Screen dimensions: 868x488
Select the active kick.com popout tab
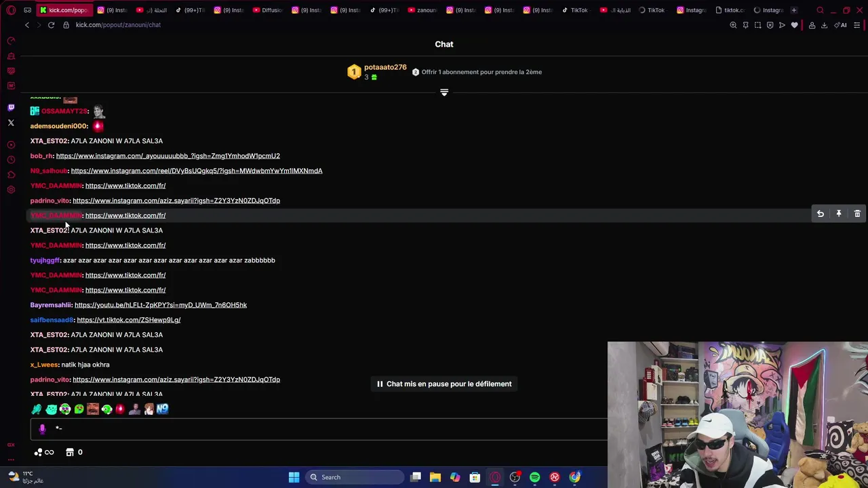click(x=64, y=10)
